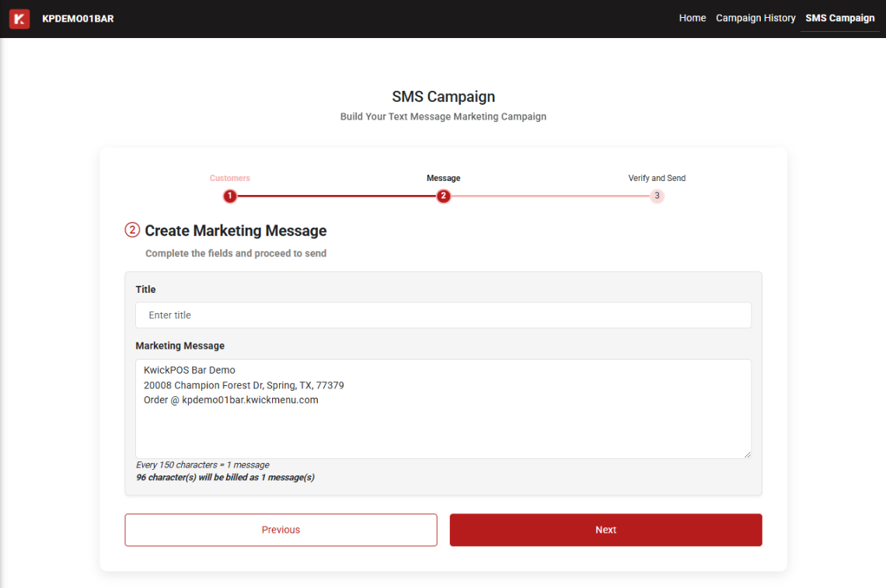The width and height of the screenshot is (886, 588).
Task: Click the '20008 Champion Forest Dr' address line
Action: pos(243,385)
